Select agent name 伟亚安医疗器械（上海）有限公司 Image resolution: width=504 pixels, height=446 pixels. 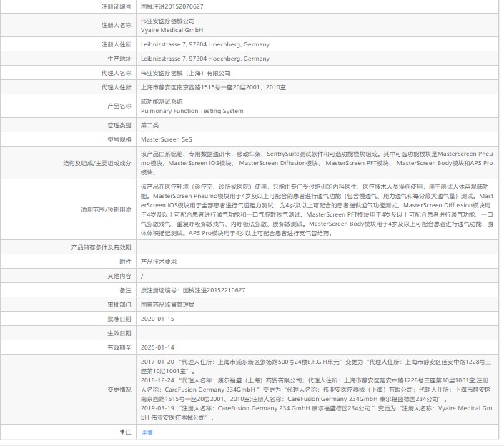point(186,73)
